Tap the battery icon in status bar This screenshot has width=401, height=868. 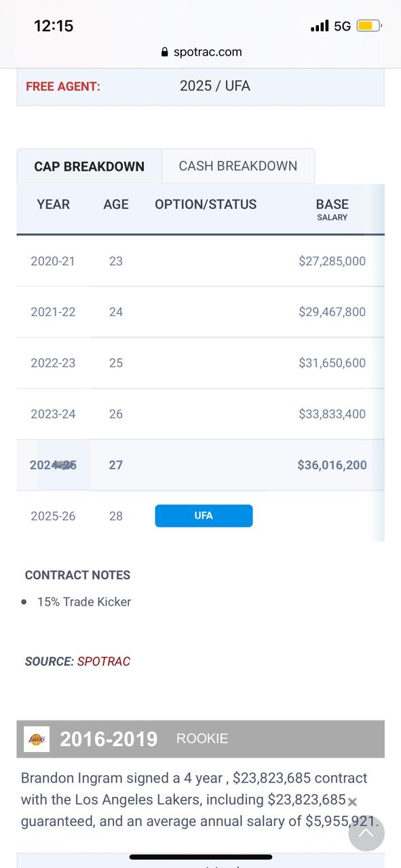pyautogui.click(x=369, y=26)
